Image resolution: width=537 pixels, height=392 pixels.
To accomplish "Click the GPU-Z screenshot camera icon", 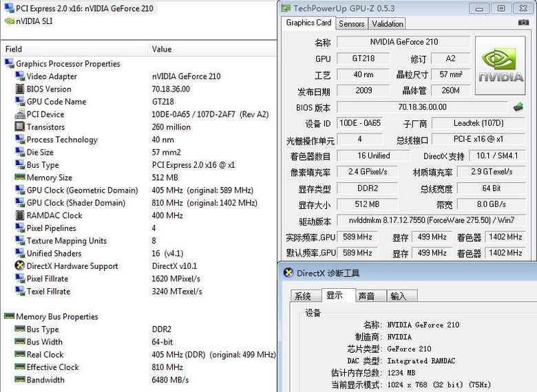I will (x=523, y=23).
